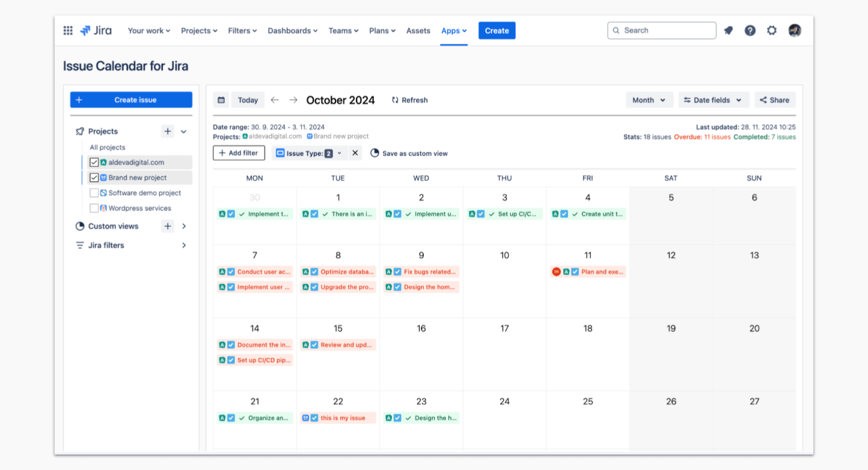This screenshot has height=470, width=868.
Task: Open the notifications icon in header
Action: pyautogui.click(x=728, y=30)
